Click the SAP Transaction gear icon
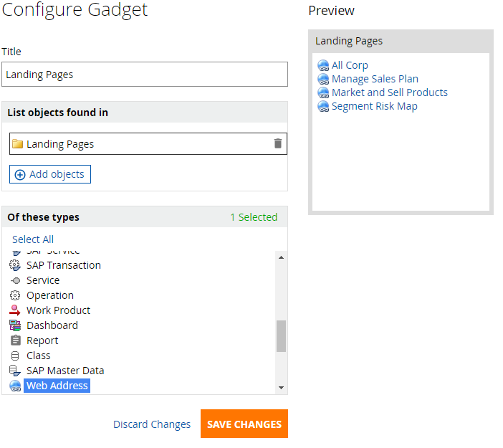503x448 pixels. point(15,265)
